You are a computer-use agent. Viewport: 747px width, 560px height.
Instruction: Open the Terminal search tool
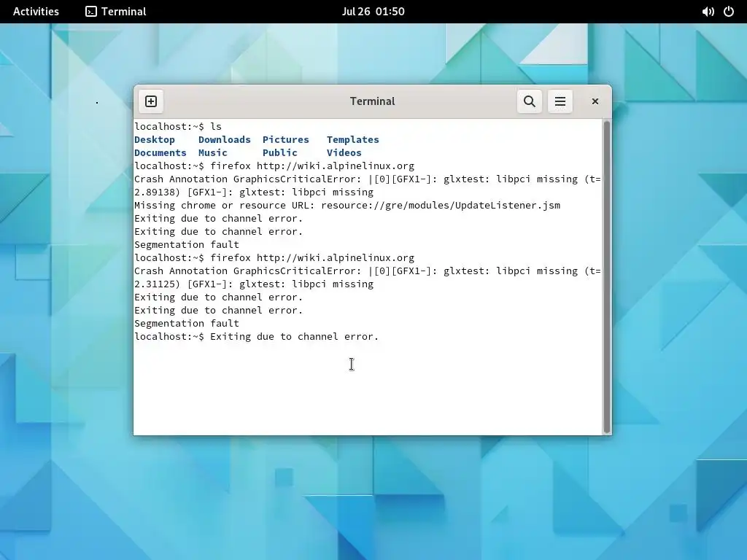coord(530,101)
